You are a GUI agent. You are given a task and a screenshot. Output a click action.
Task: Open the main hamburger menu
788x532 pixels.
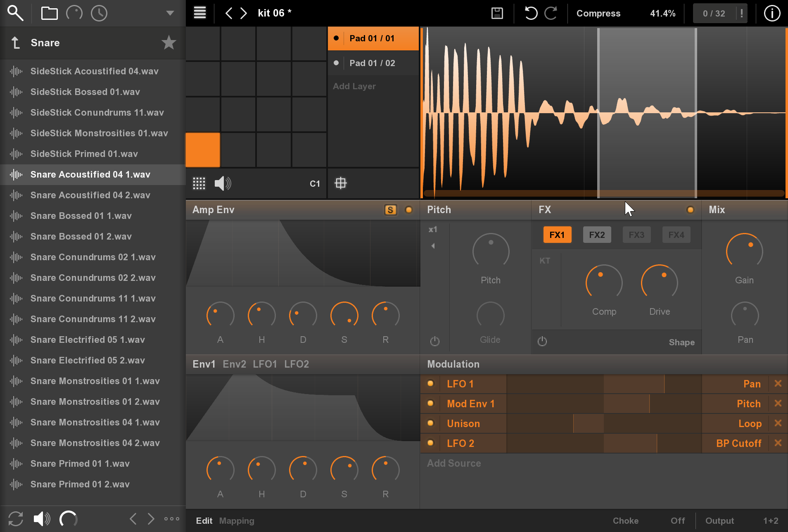[200, 13]
